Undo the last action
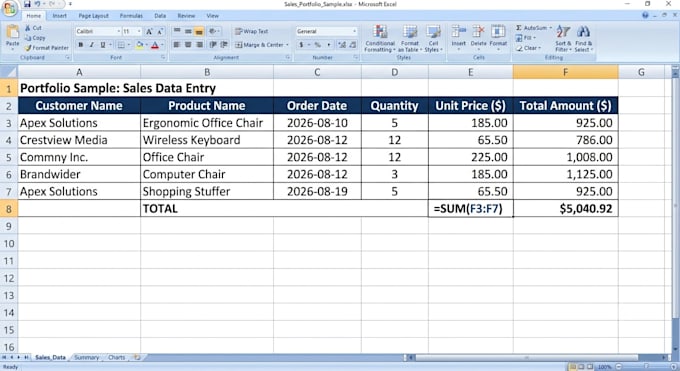 tap(37, 4)
